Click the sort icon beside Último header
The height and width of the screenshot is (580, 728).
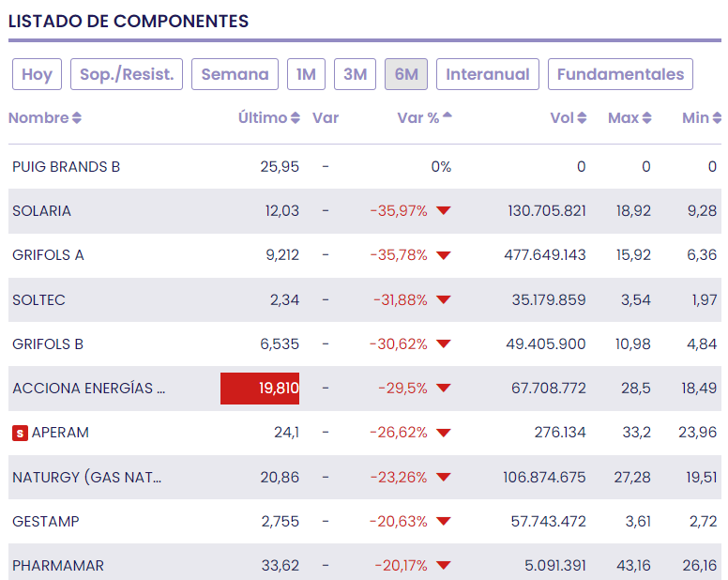[296, 118]
